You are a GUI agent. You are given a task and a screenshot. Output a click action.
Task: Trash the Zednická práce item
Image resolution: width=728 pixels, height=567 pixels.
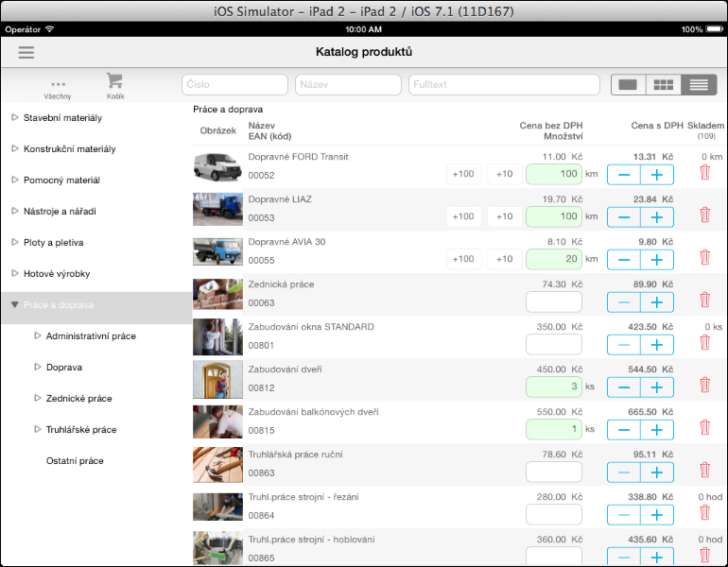704,301
